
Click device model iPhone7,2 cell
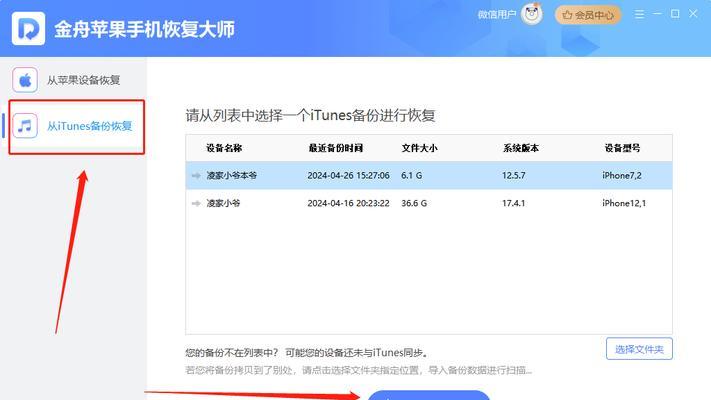pyautogui.click(x=622, y=176)
